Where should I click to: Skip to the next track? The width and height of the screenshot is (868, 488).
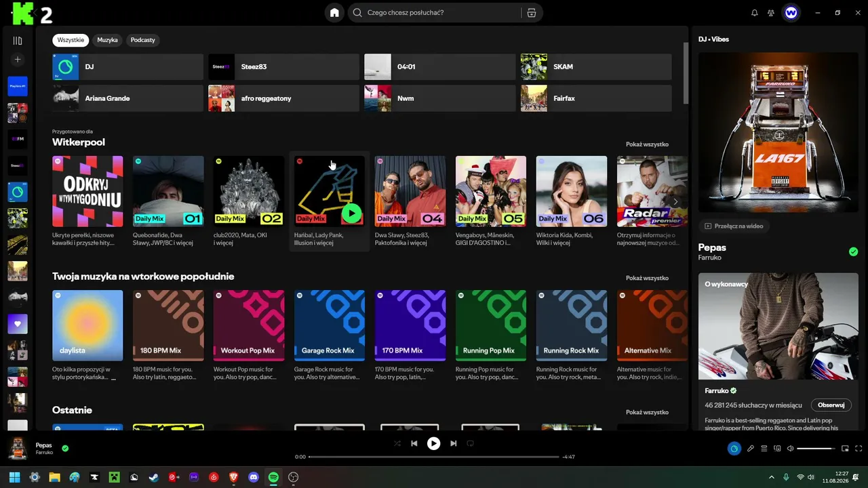[453, 443]
